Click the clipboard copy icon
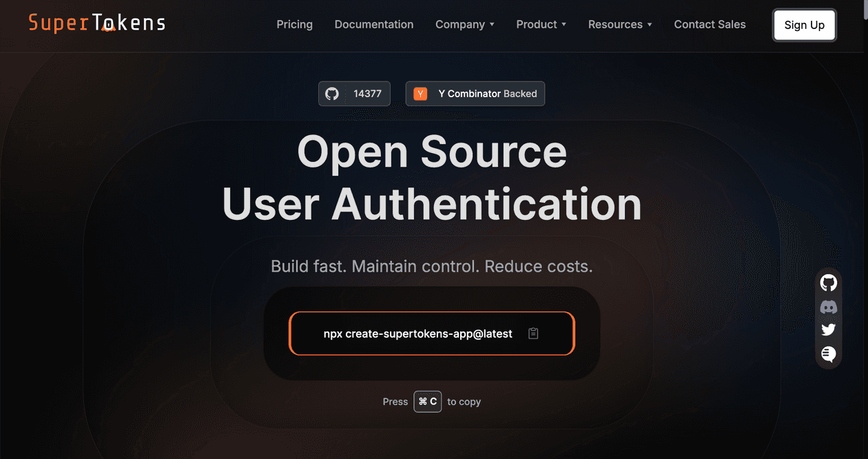Viewport: 868px width, 459px height. [533, 334]
